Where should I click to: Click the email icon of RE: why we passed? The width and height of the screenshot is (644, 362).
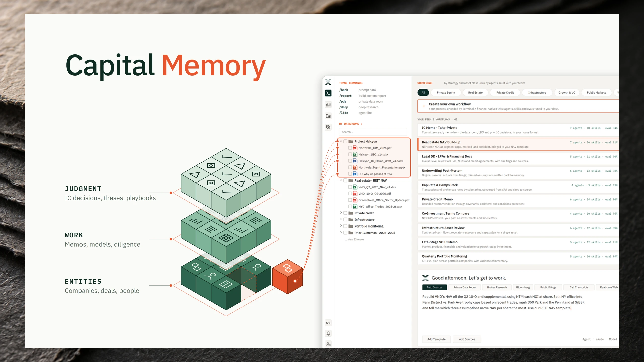coord(355,174)
